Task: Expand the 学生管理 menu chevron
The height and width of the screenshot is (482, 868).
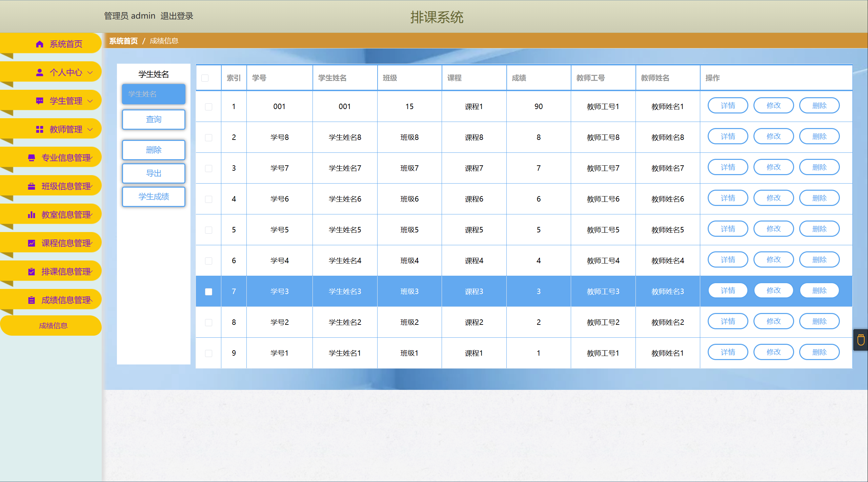Action: click(90, 101)
